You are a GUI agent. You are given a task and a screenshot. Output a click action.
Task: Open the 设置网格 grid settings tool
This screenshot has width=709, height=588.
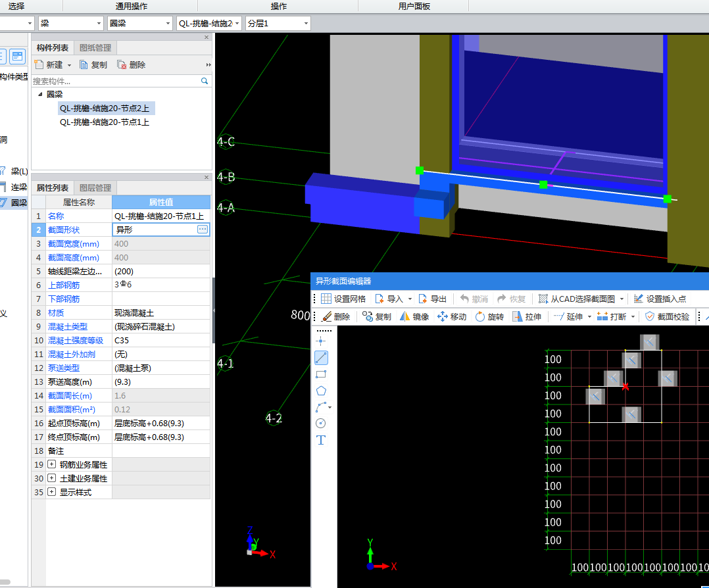pos(343,299)
